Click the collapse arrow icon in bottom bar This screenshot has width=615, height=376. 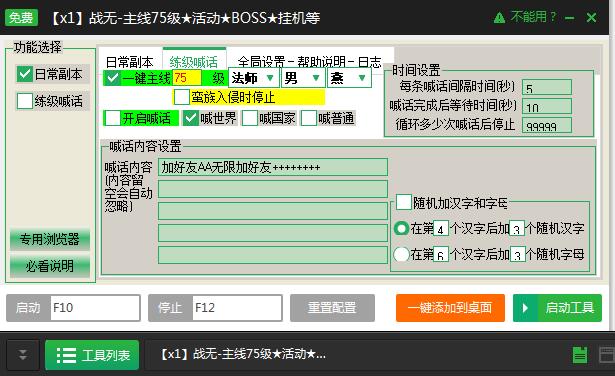click(x=23, y=355)
